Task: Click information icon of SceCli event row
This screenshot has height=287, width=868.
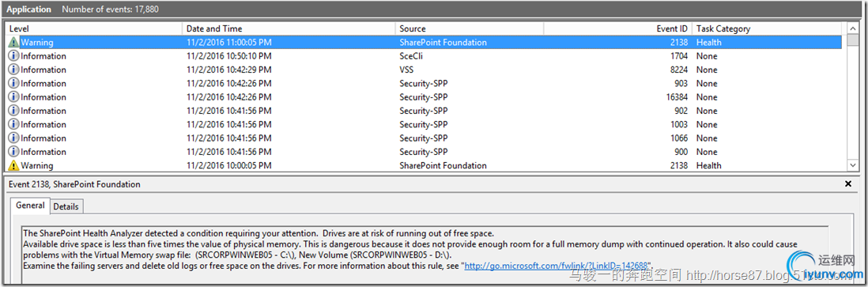Action: click(13, 56)
